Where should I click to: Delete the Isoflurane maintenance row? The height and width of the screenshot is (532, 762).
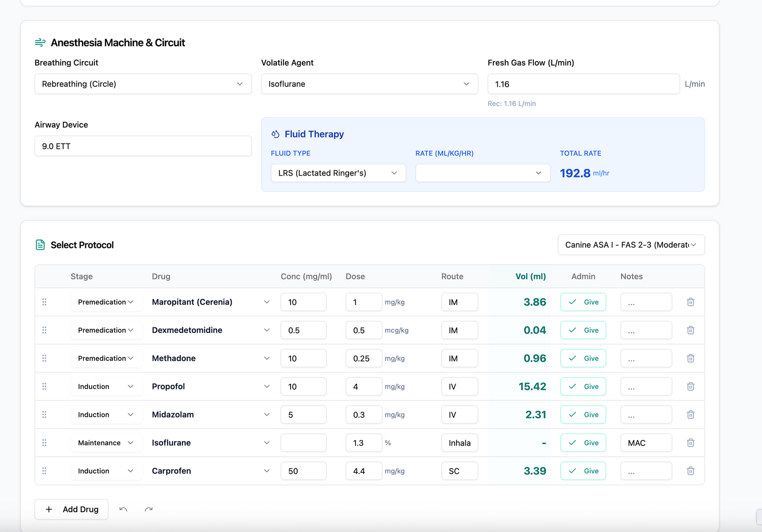click(690, 443)
